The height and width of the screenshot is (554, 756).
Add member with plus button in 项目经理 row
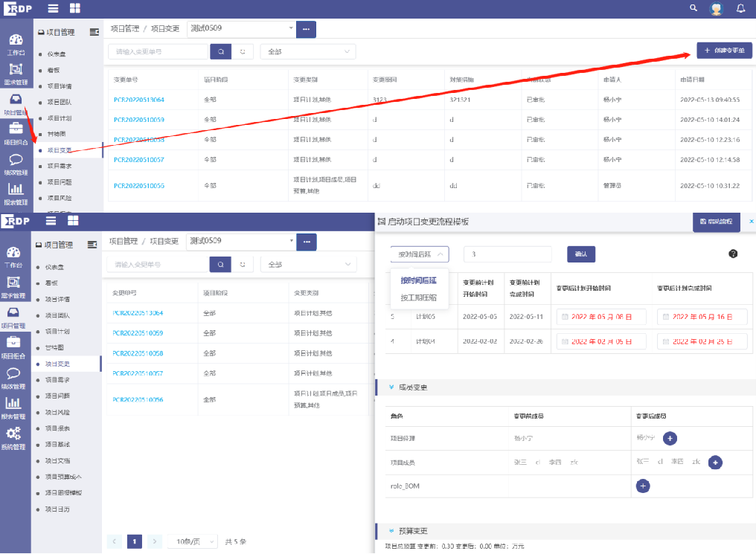670,439
